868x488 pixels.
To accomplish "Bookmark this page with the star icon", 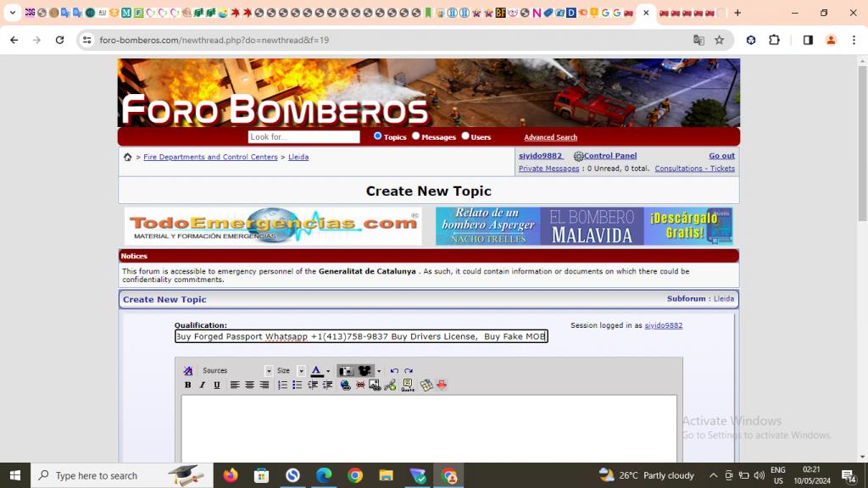I will click(x=719, y=40).
